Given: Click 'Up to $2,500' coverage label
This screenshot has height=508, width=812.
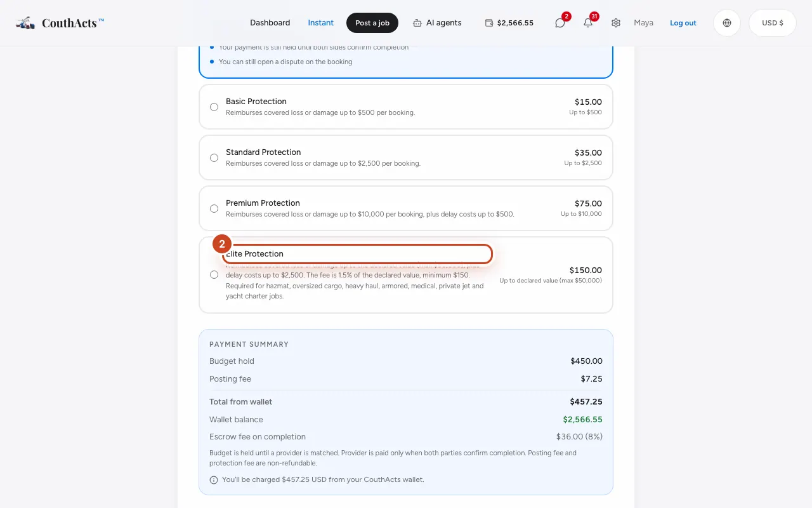Looking at the screenshot, I should coord(583,163).
